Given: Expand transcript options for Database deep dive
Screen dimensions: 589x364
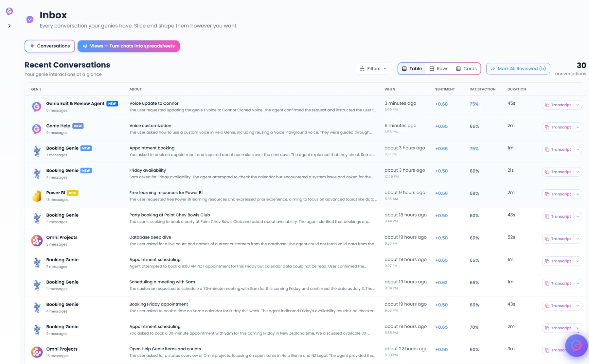Looking at the screenshot, I should 578,239.
